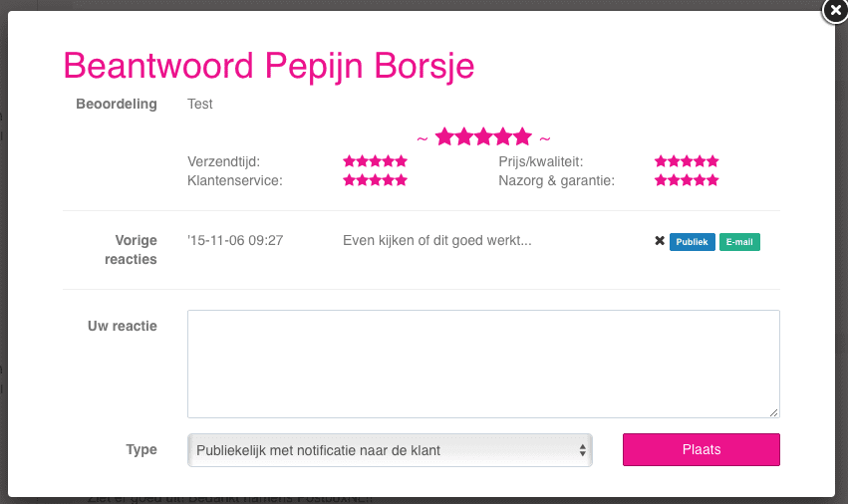Click the first star of the large overall rating

pos(444,137)
